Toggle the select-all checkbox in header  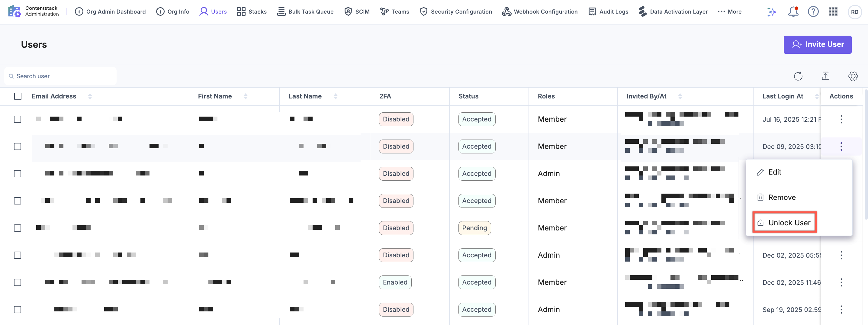point(18,96)
